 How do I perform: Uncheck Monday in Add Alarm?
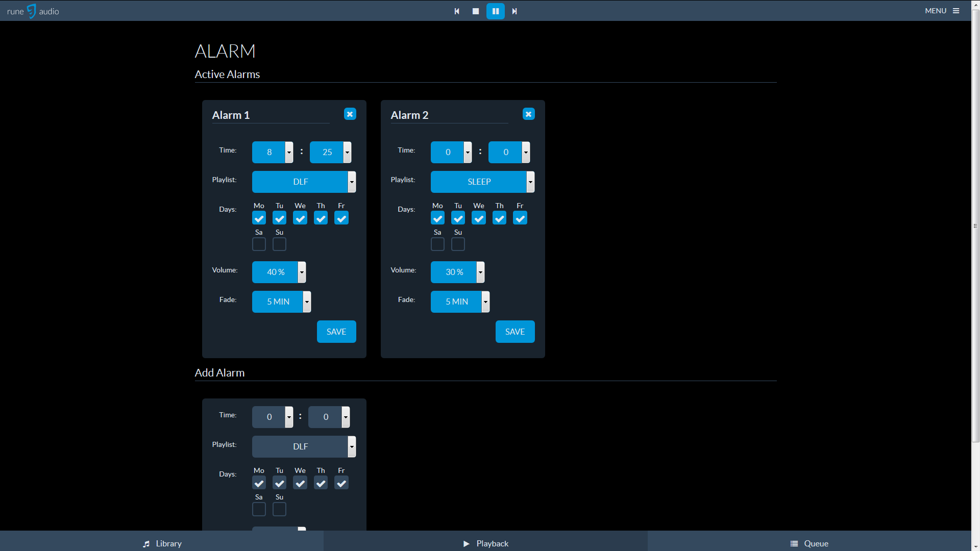[x=259, y=483]
